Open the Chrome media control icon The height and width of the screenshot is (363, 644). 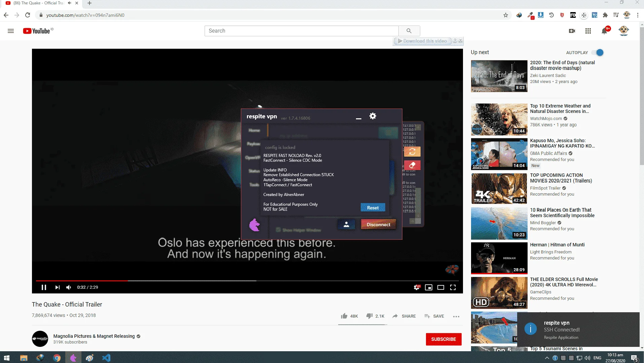click(x=616, y=15)
